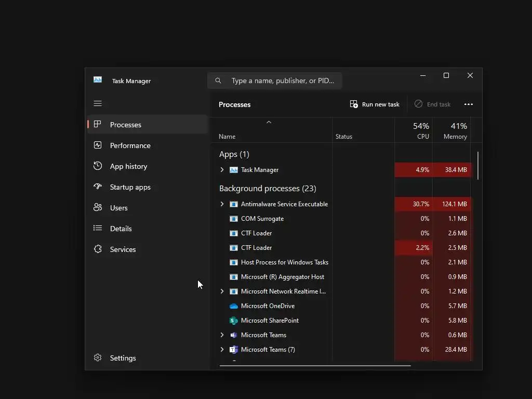Click the Run new task icon
This screenshot has height=399, width=532.
coord(354,104)
